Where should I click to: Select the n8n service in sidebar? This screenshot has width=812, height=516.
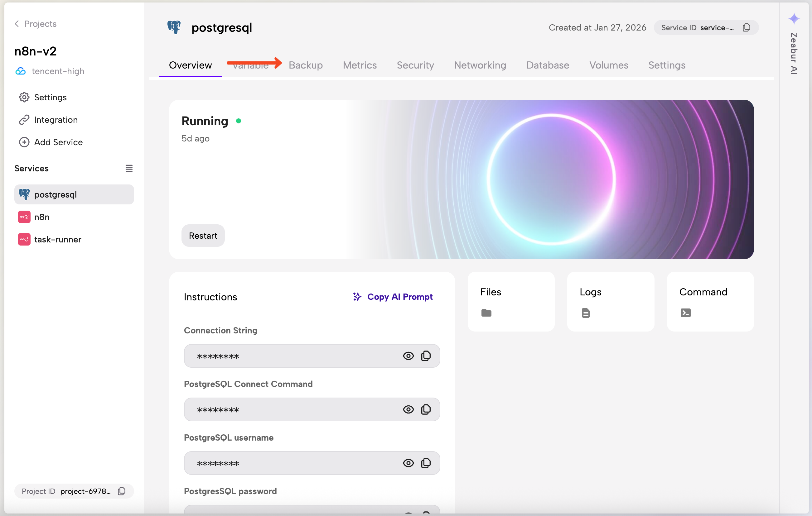point(42,217)
